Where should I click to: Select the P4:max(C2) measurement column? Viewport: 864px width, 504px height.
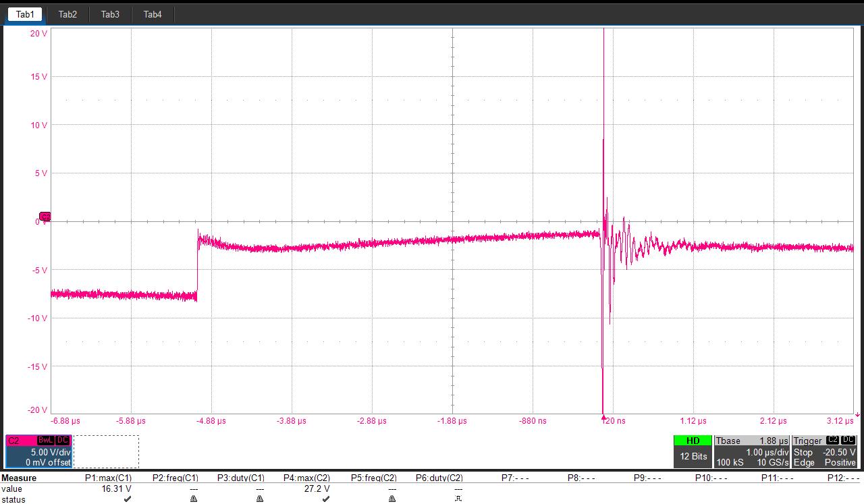306,478
